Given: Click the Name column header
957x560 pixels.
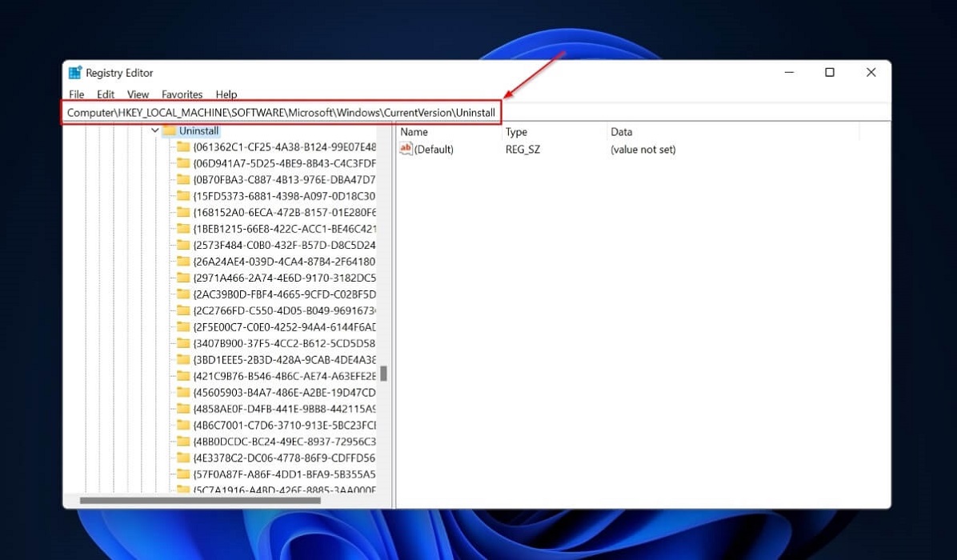Looking at the screenshot, I should [413, 131].
